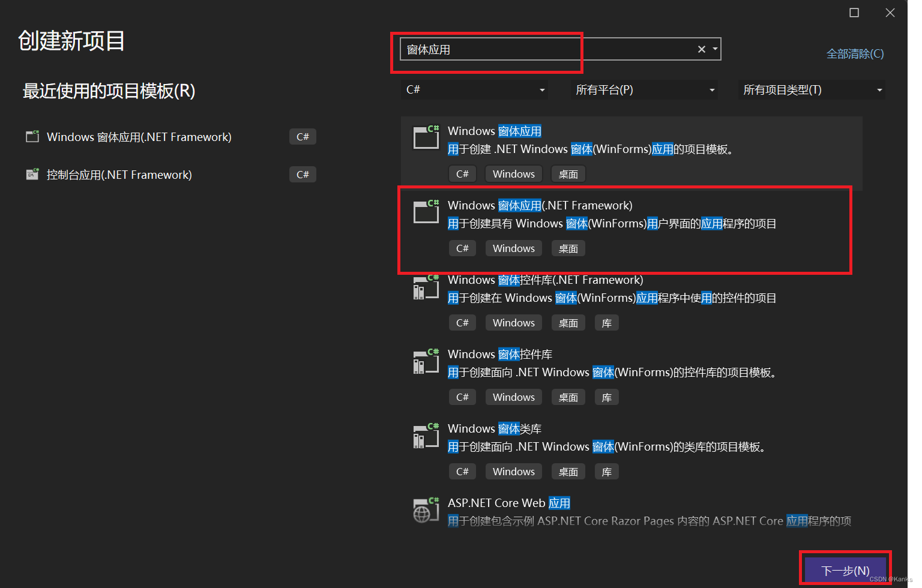The width and height of the screenshot is (922, 588).
Task: Open the search history dropdown arrow
Action: [x=715, y=49]
